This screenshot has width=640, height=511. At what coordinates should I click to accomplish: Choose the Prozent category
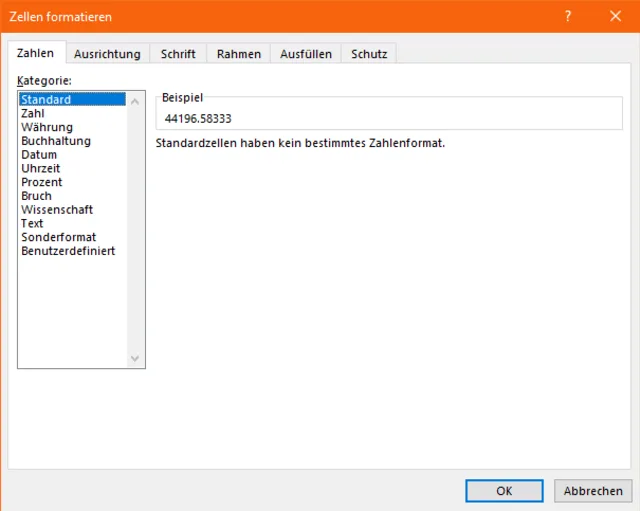pos(72,182)
